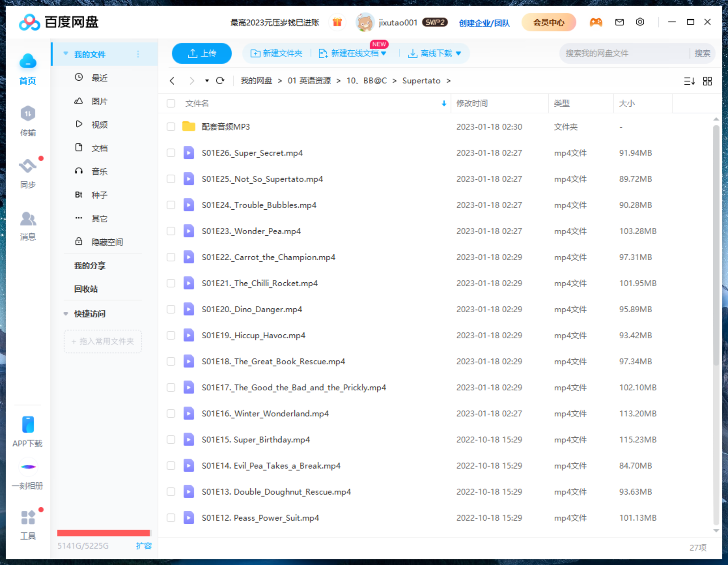This screenshot has width=728, height=565.
Task: Select 图片 in the sidebar
Action: pyautogui.click(x=99, y=101)
